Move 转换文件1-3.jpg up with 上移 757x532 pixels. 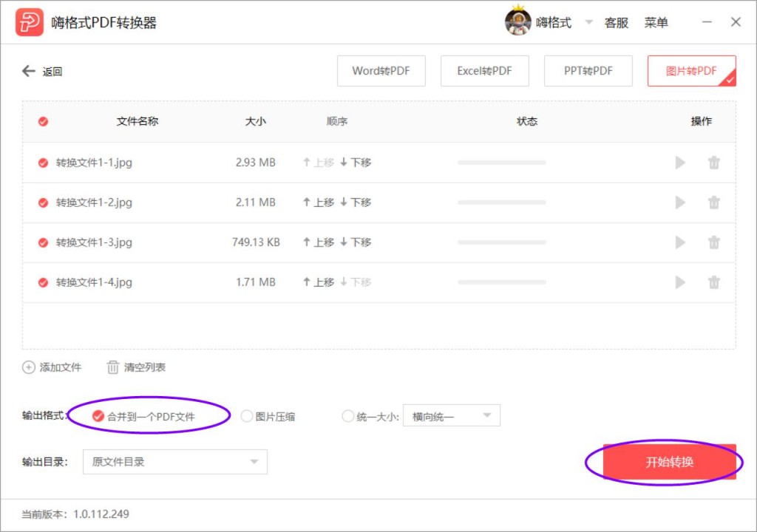click(319, 242)
